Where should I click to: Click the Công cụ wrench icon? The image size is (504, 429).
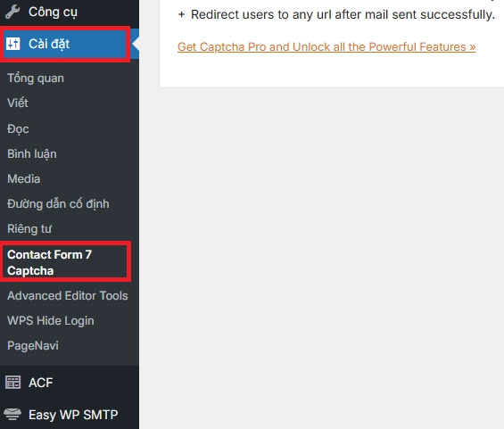tap(12, 12)
